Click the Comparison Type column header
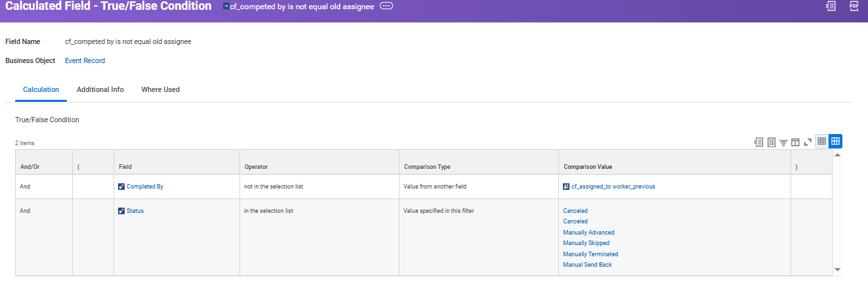 point(479,162)
